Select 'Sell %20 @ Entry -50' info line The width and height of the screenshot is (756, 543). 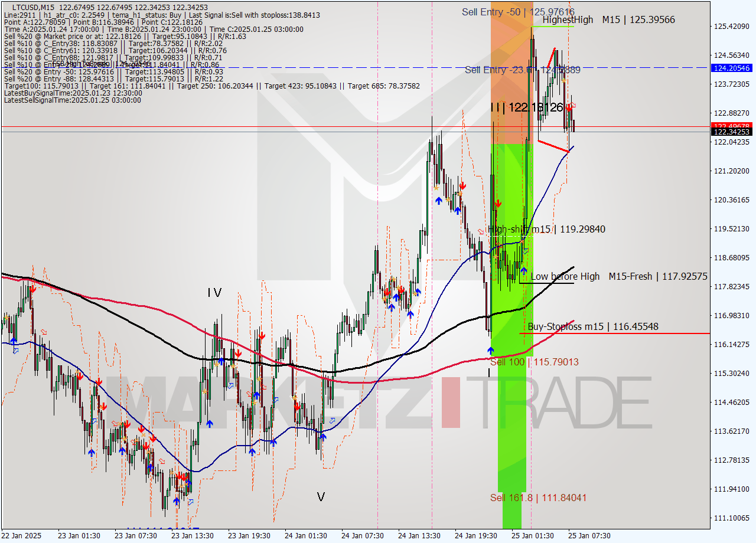coord(113,71)
